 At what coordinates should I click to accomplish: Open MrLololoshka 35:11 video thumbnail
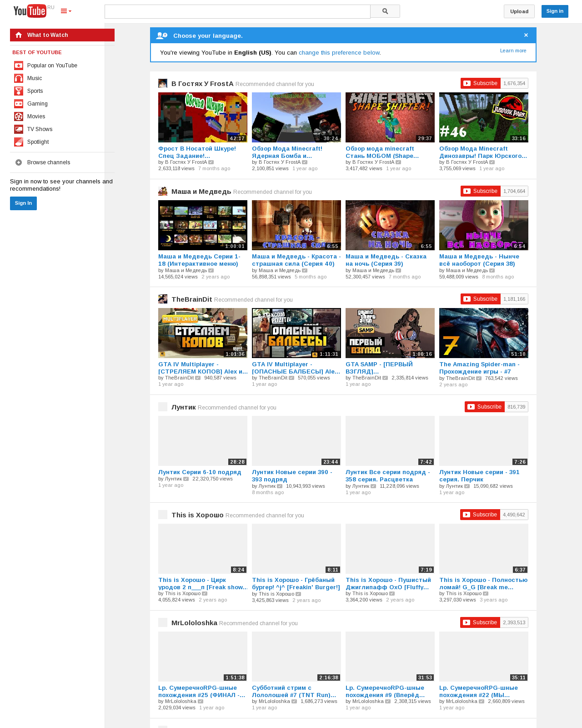click(x=484, y=657)
